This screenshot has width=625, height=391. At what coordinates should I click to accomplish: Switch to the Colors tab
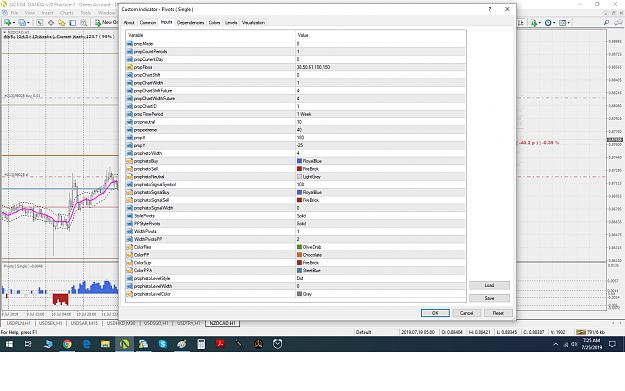click(x=214, y=23)
